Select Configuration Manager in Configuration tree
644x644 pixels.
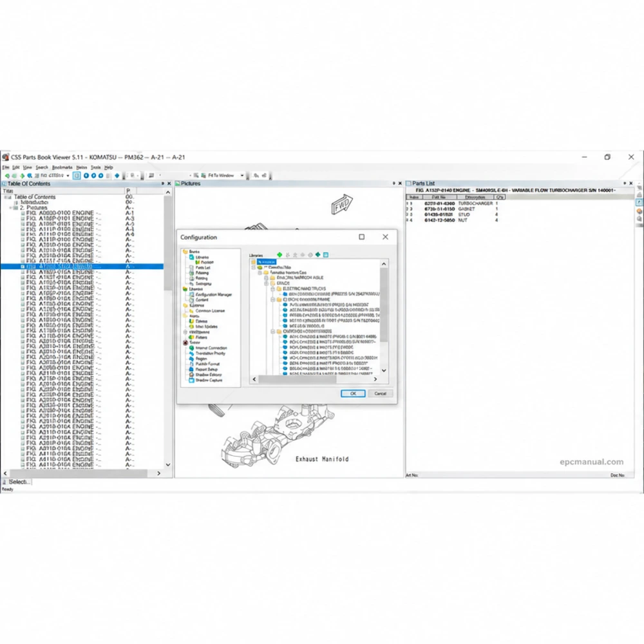click(214, 294)
